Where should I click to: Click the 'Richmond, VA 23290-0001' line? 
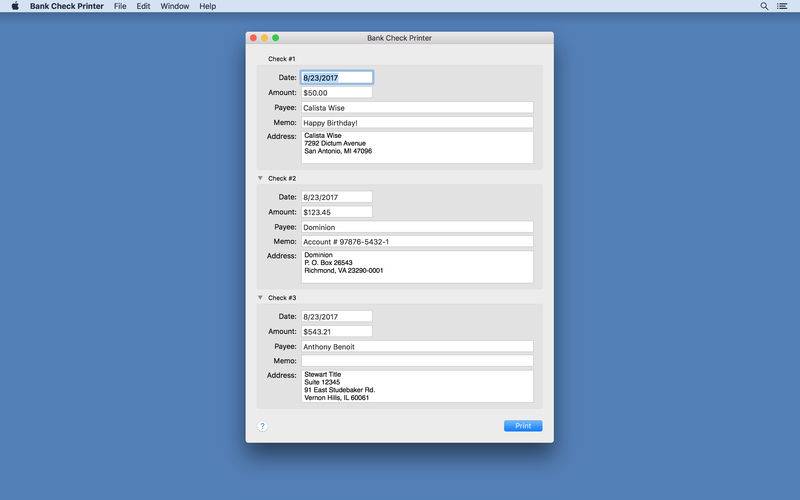point(343,270)
